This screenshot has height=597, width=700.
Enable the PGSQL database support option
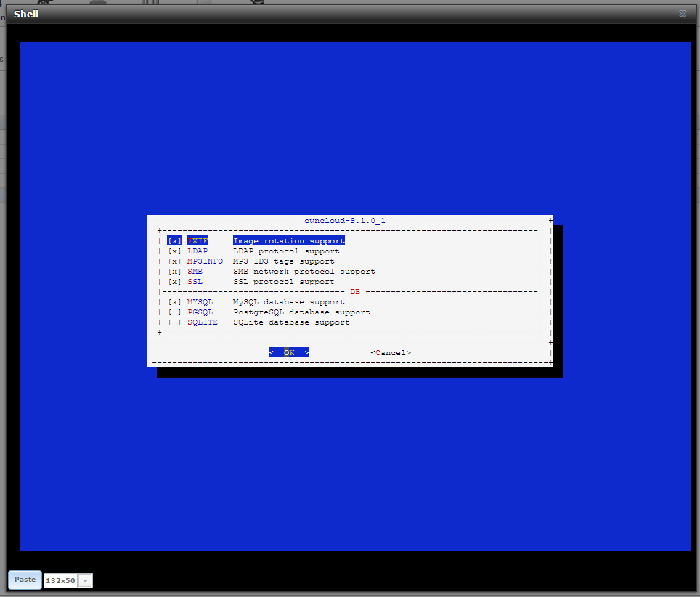point(174,312)
